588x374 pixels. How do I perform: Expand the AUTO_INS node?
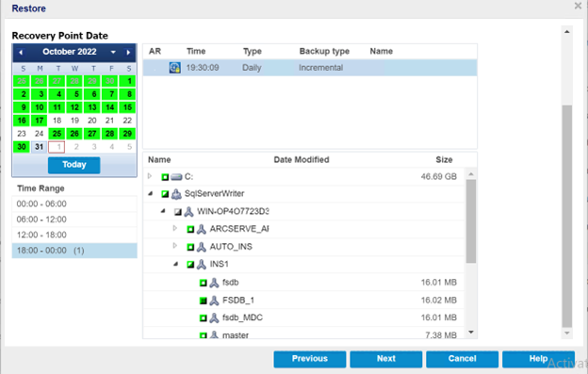(174, 246)
